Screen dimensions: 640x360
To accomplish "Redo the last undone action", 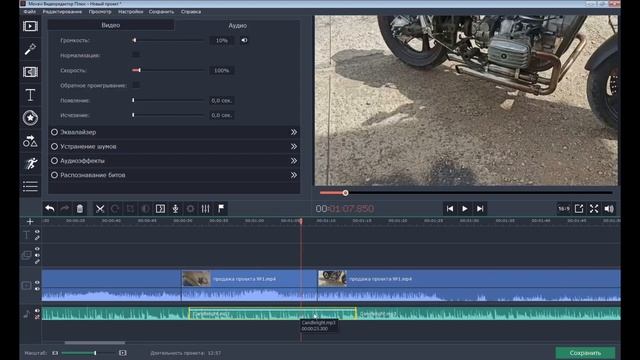I will pyautogui.click(x=64, y=209).
